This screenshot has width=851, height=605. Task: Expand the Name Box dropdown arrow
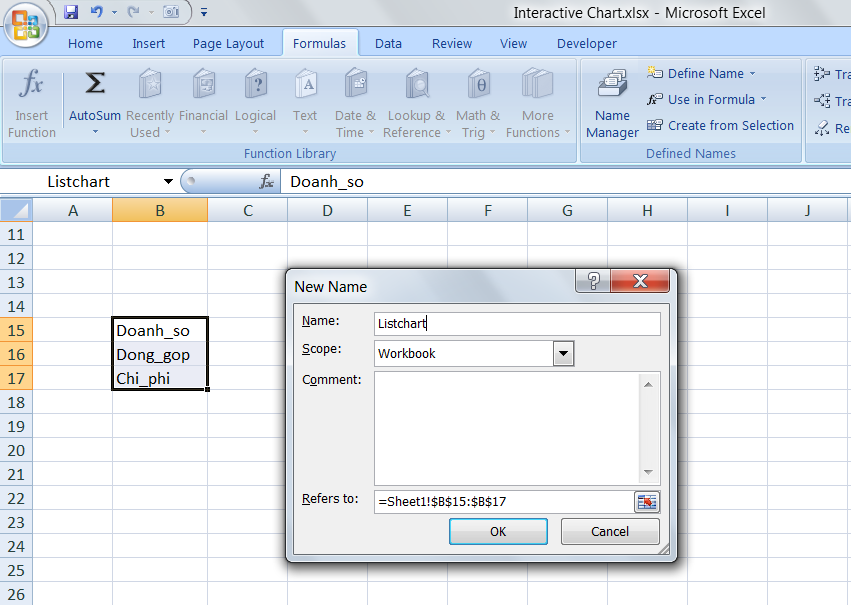168,182
